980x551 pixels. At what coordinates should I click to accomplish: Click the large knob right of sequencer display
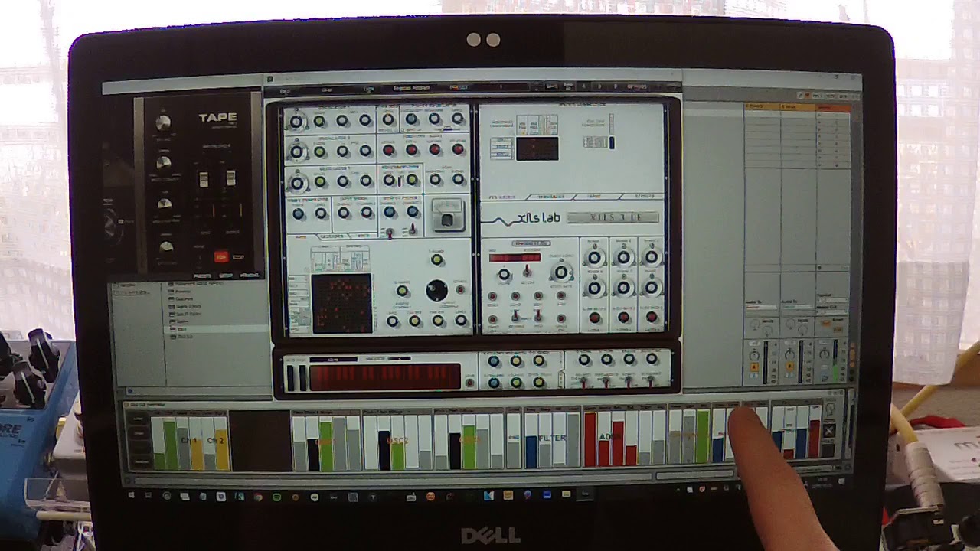[562, 272]
